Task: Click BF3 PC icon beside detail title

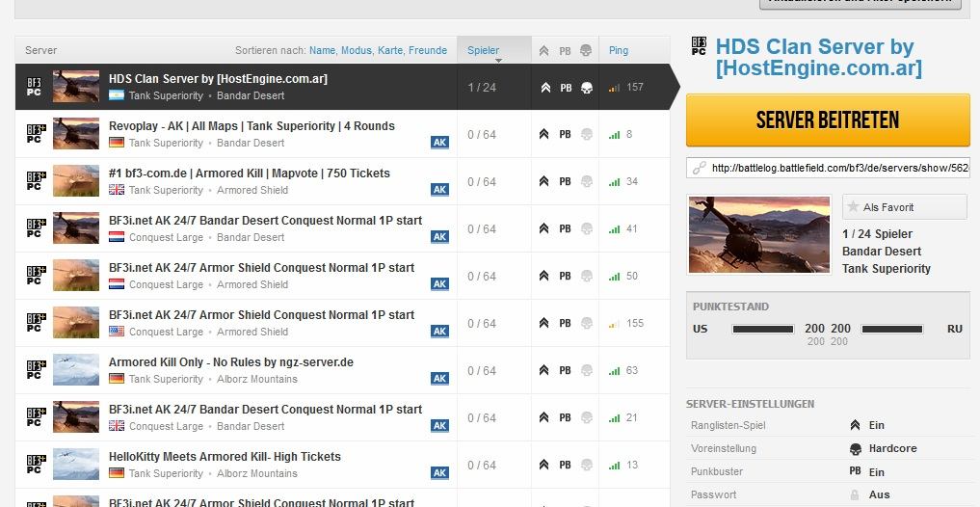Action: [699, 46]
